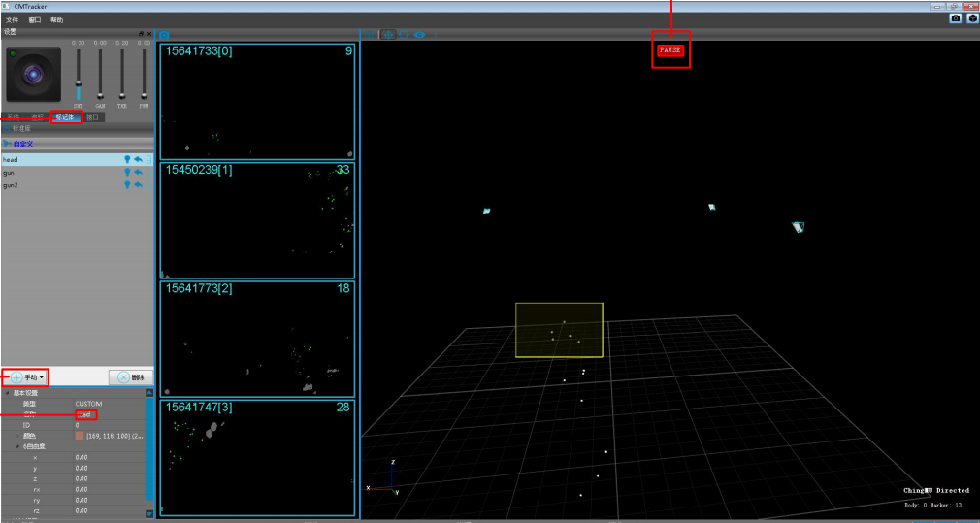Screen dimensions: 980x523
Task: Click the rz value 0.00 field
Action: click(110, 510)
